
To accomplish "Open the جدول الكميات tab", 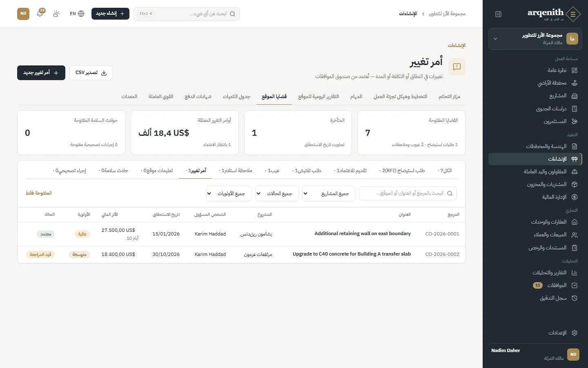I will click(236, 96).
